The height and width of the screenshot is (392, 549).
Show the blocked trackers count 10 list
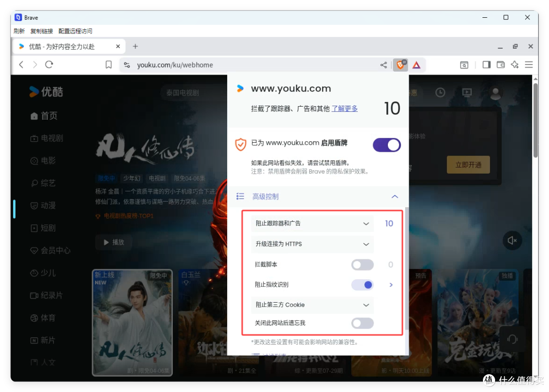(x=389, y=223)
